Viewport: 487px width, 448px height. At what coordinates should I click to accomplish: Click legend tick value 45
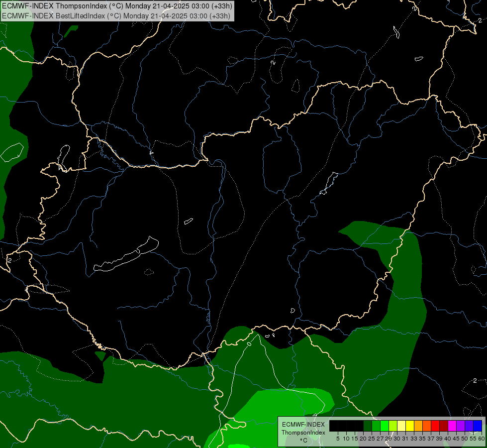click(456, 439)
